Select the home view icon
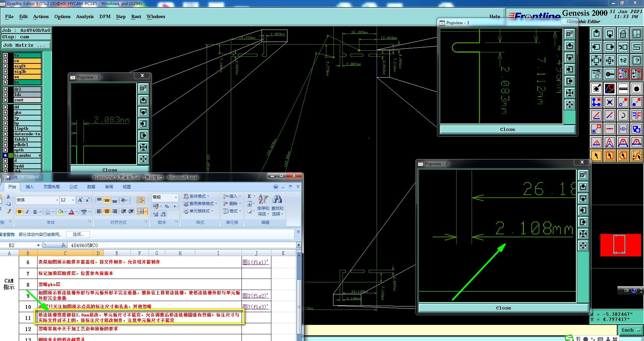 (623, 34)
